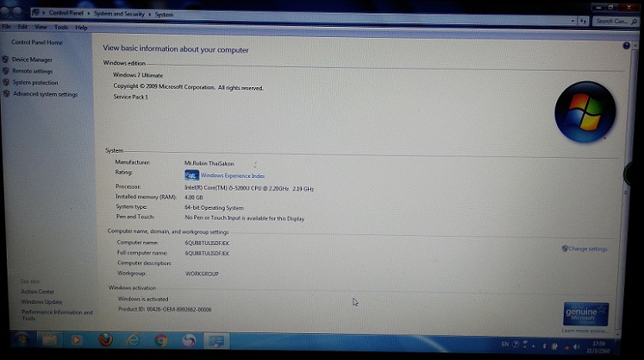644x360 pixels.
Task: Click System and Security in breadcrumb
Action: pos(119,14)
